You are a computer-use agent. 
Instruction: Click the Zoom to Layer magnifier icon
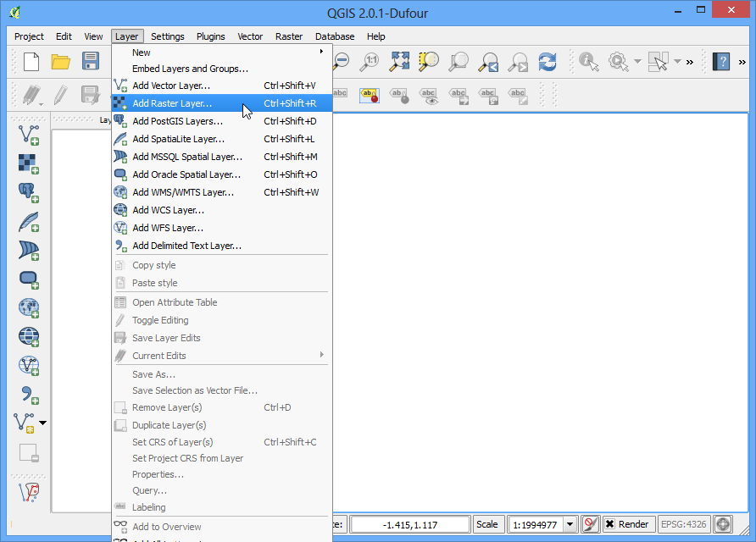(458, 62)
